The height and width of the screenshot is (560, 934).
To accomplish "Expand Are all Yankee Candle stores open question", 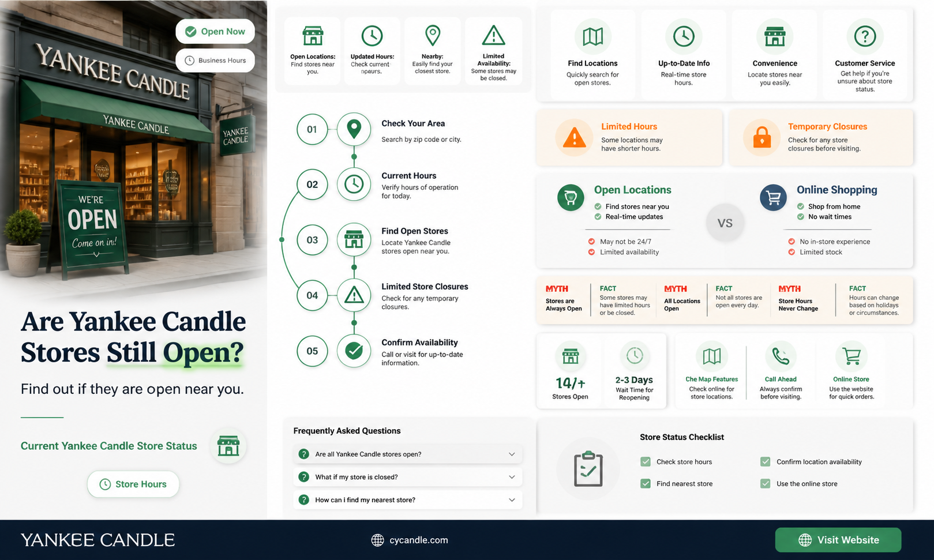I will coord(408,454).
